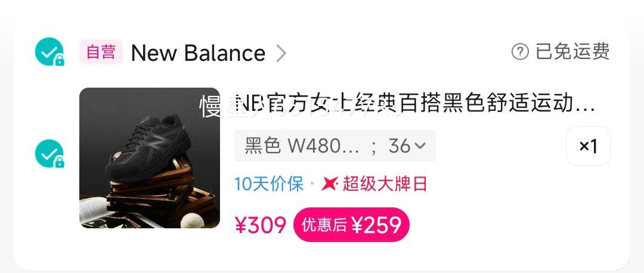Tap the 超级大牌日 promotion label

[385, 184]
